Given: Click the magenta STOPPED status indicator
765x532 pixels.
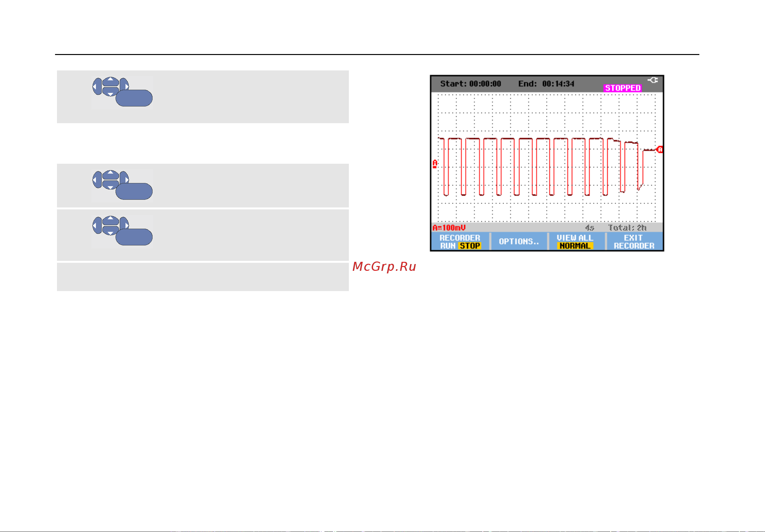Looking at the screenshot, I should 622,88.
